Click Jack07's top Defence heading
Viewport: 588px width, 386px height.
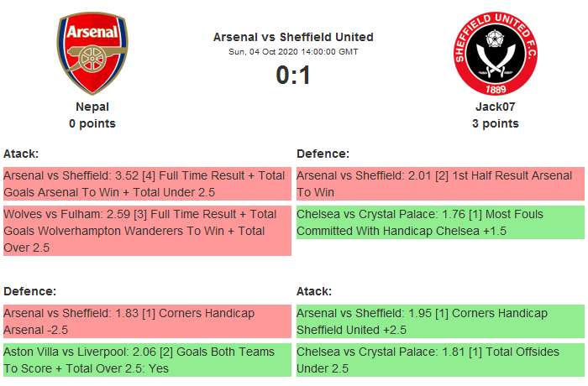click(323, 154)
